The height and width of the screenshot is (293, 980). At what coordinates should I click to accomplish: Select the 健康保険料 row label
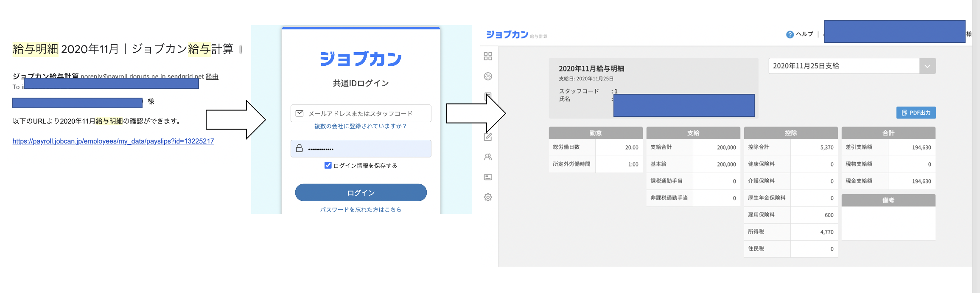[x=761, y=164]
